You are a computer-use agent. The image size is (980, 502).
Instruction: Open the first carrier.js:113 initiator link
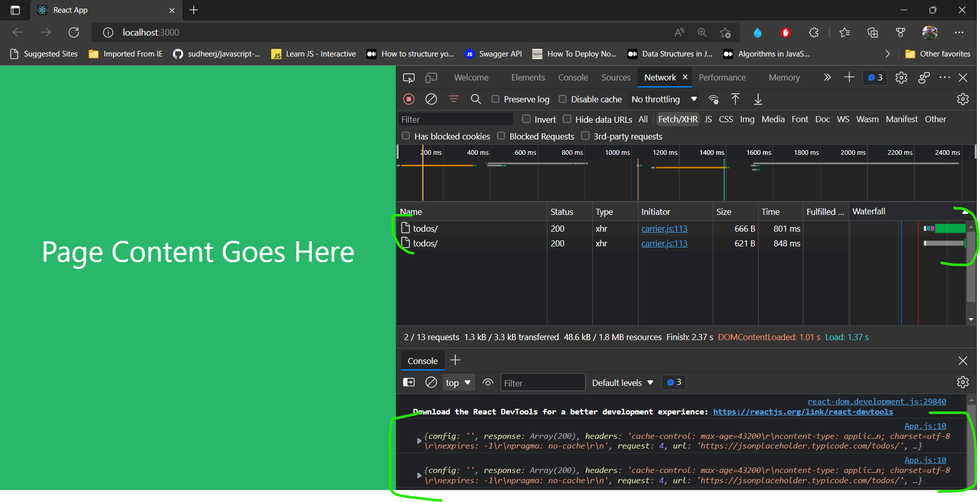point(664,229)
